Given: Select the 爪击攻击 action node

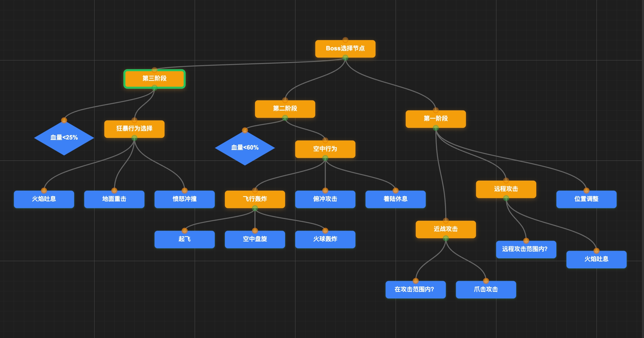Looking at the screenshot, I should pos(486,289).
